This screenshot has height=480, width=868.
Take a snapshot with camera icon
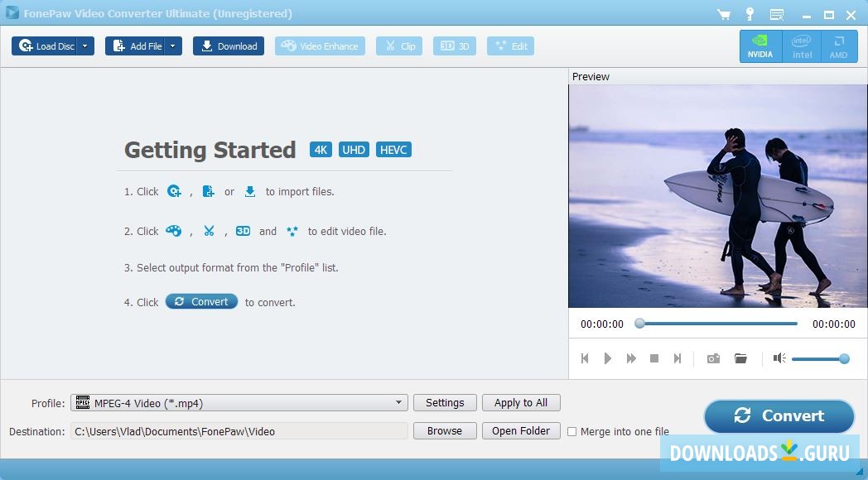[713, 358]
